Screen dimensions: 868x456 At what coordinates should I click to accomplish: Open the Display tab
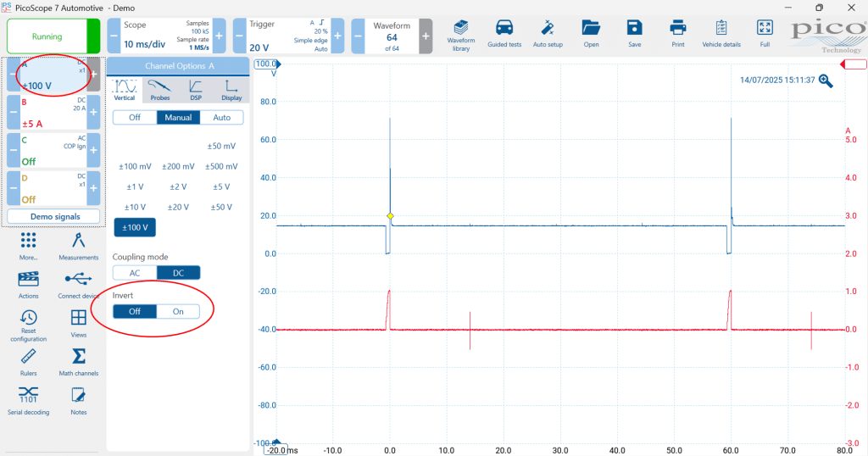click(x=231, y=90)
